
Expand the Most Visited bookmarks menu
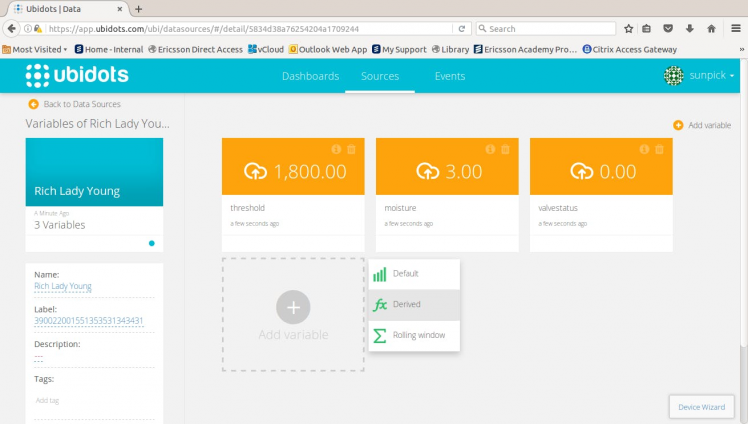34,49
